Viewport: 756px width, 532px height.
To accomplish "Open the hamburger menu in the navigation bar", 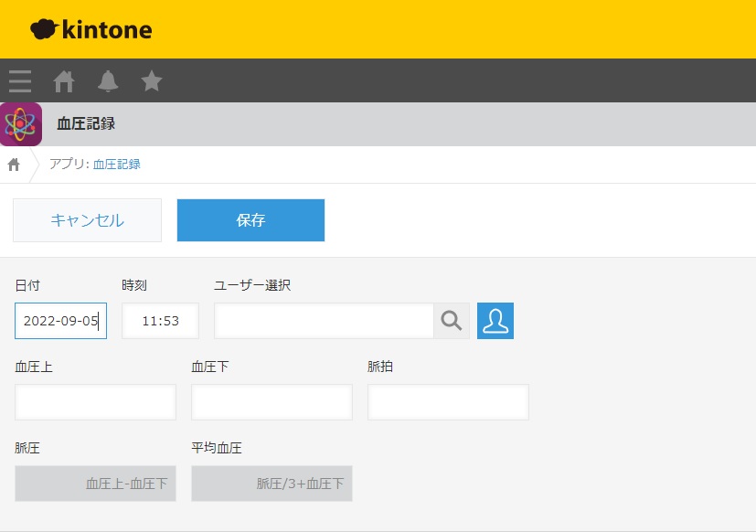I will tap(20, 81).
